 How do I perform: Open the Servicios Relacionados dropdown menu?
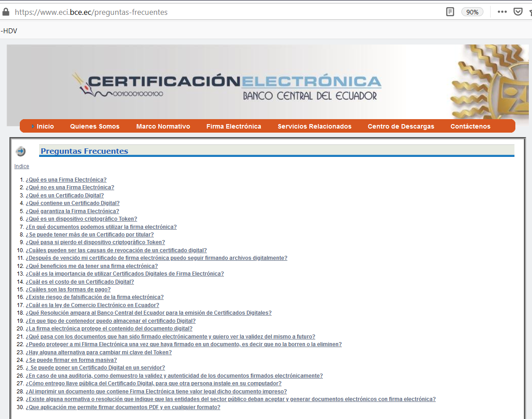click(314, 126)
